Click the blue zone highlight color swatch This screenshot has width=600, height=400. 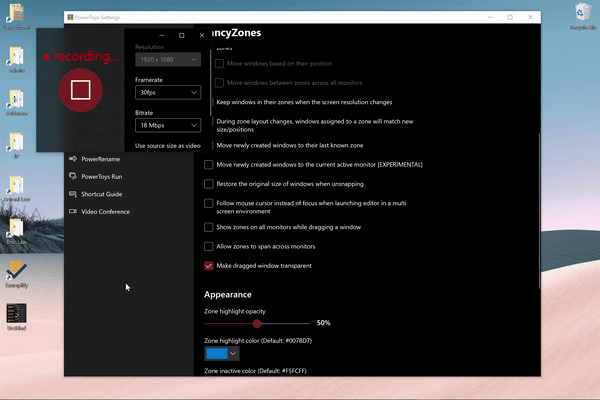(217, 353)
